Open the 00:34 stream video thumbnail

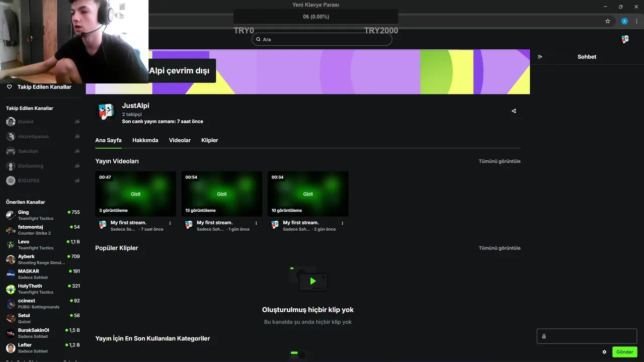click(x=308, y=194)
